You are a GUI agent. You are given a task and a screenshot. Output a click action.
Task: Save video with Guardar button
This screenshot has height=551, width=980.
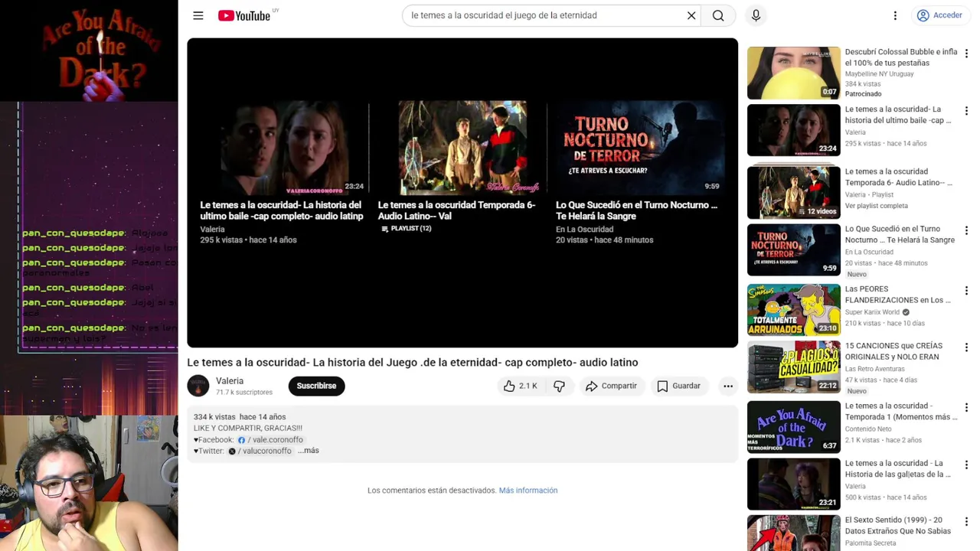[x=678, y=386]
